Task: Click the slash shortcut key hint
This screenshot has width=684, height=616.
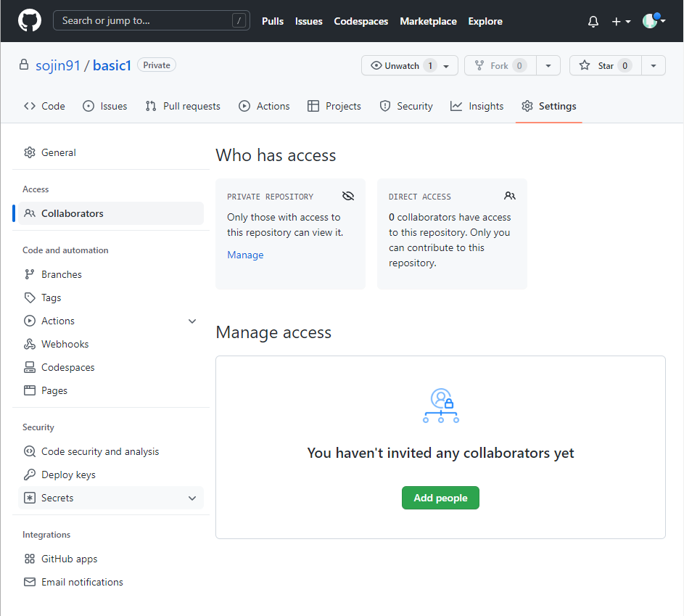Action: 239,20
